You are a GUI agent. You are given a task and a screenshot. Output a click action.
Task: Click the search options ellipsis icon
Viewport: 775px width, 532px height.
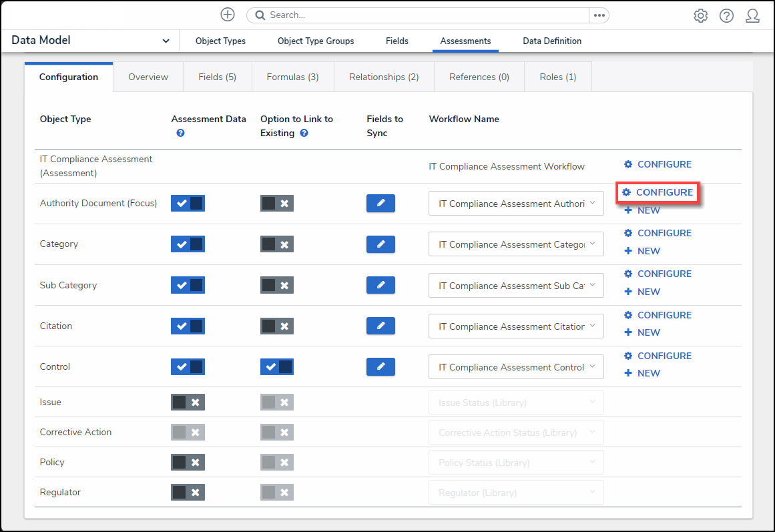click(x=598, y=15)
